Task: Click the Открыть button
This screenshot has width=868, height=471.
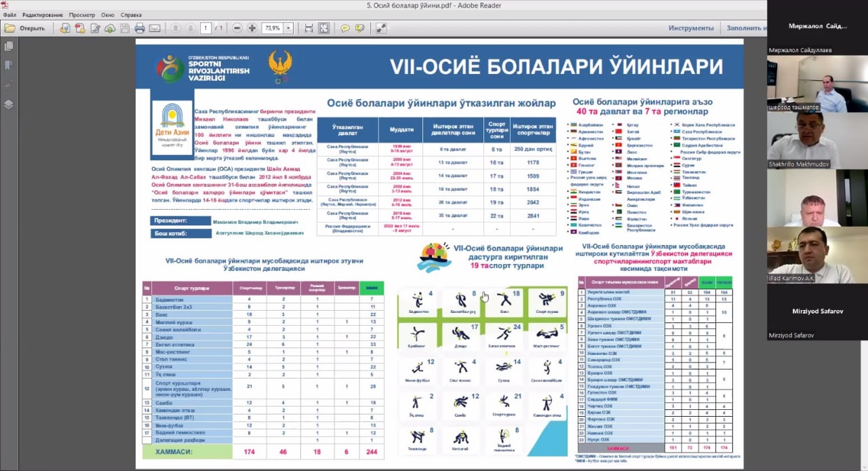Action: [x=25, y=29]
